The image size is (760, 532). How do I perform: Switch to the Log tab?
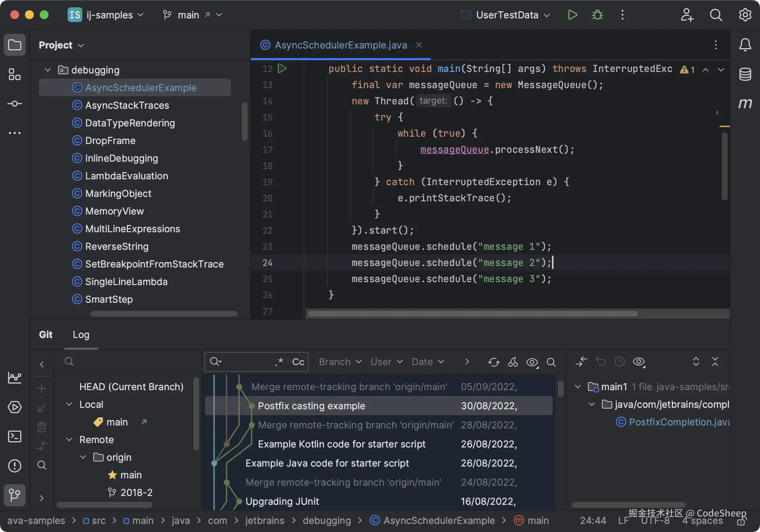(81, 335)
